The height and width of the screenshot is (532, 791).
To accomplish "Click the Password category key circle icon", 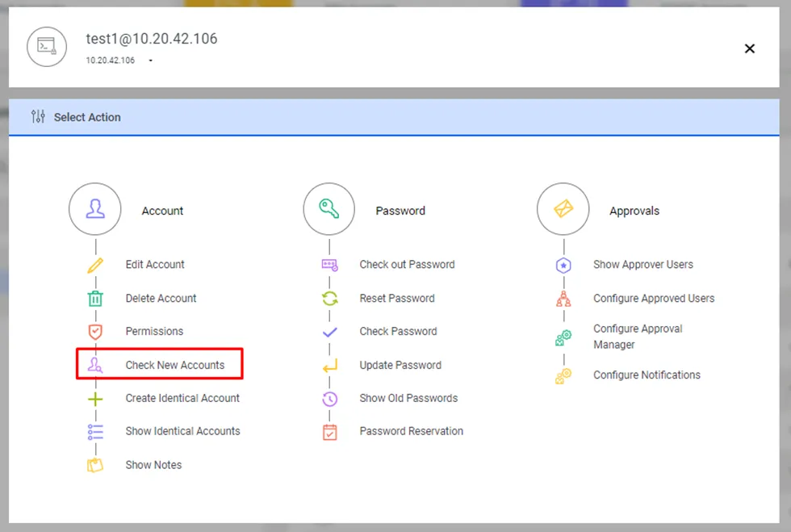I will (x=329, y=209).
